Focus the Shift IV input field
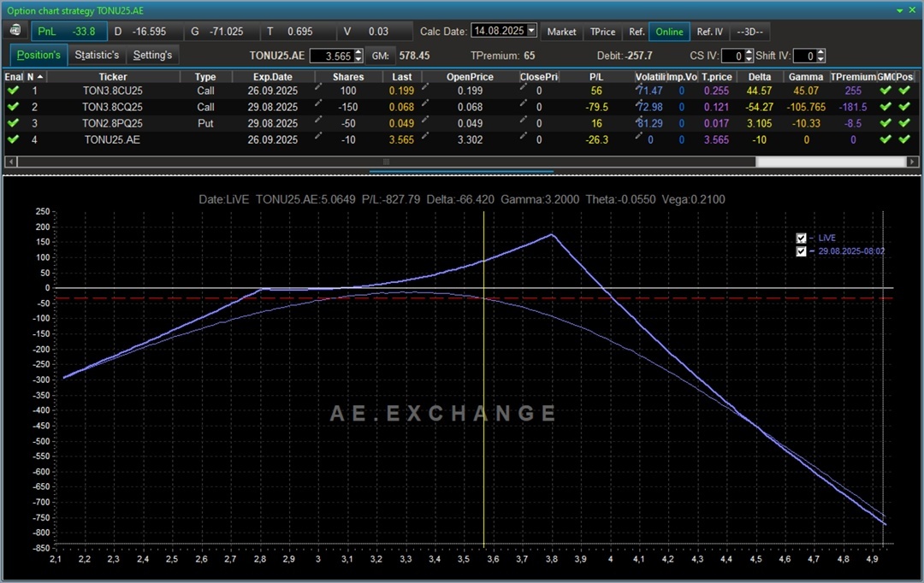The width and height of the screenshot is (924, 583). click(805, 56)
